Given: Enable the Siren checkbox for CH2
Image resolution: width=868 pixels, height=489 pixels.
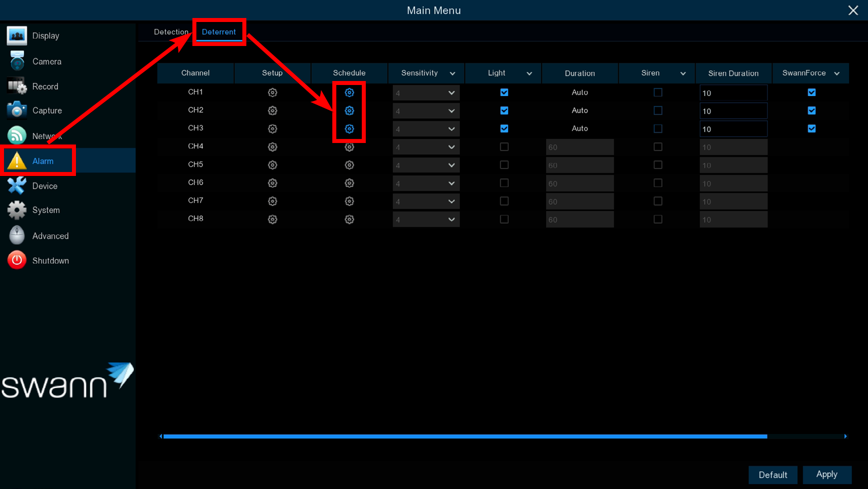Looking at the screenshot, I should click(x=658, y=110).
